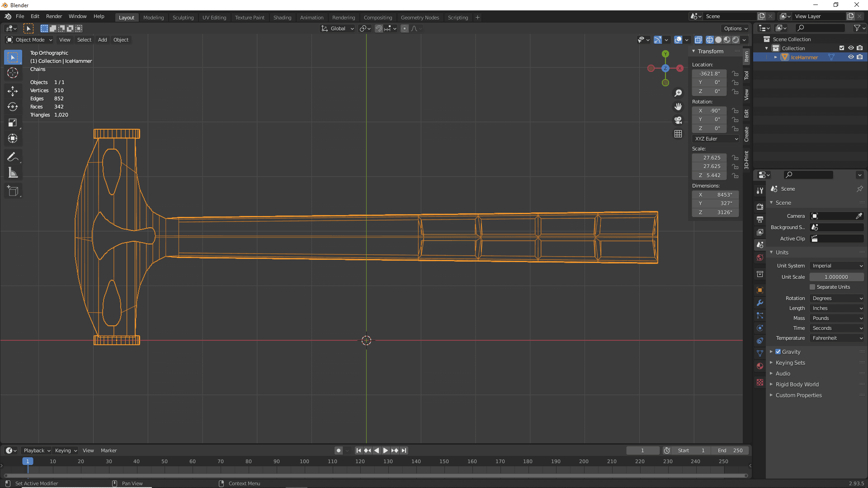Open the timeline Keying popover
Viewport: 868px width, 488px height.
(x=66, y=450)
